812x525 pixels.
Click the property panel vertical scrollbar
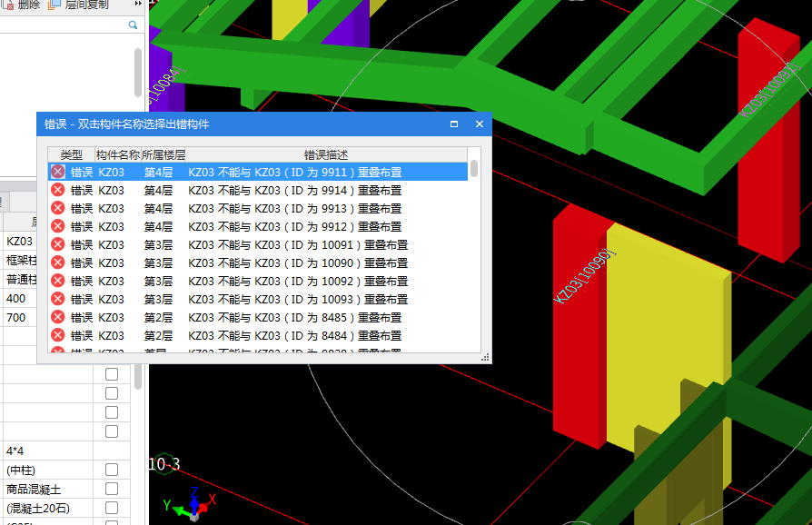[138, 377]
